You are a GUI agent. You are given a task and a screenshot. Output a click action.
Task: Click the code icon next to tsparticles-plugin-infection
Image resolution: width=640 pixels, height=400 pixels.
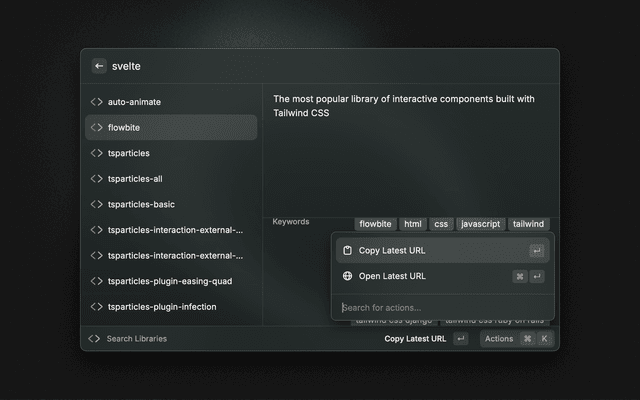coord(96,307)
